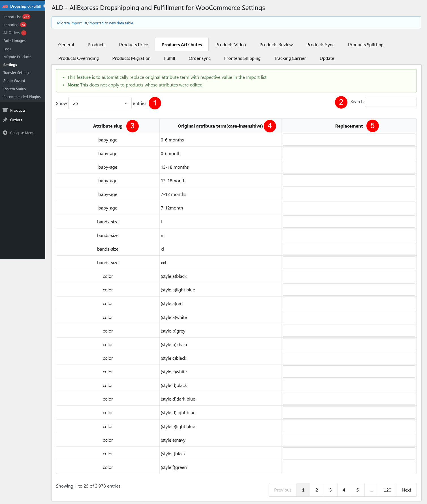Image resolution: width=427 pixels, height=504 pixels.
Task: Click the Ali Orders 3 count badge
Action: (24, 33)
